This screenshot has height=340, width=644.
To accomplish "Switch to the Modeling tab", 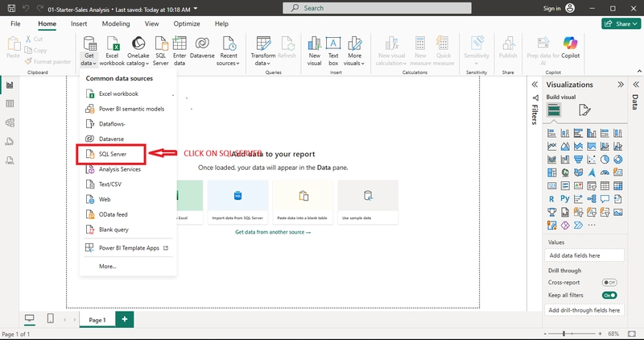I will coord(116,23).
